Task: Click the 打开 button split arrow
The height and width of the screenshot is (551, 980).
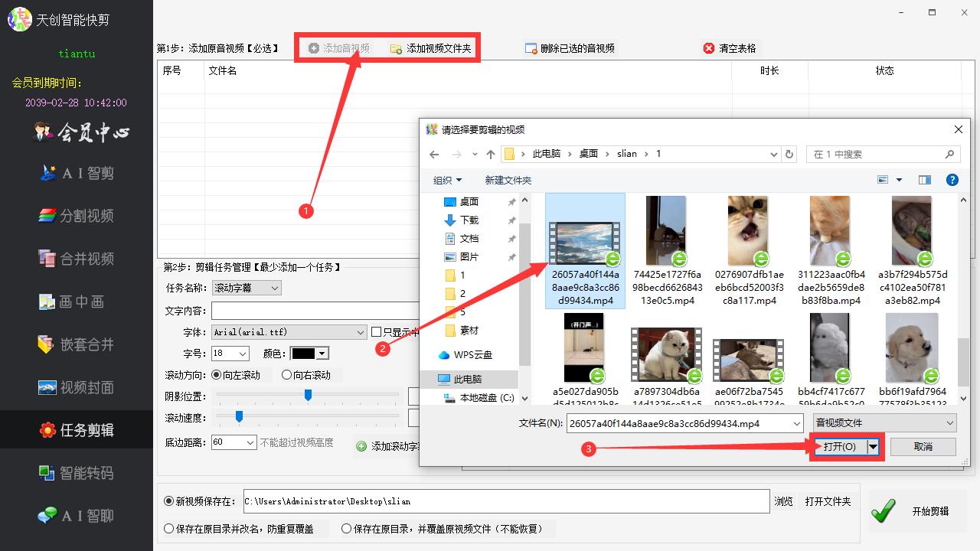Action: click(x=873, y=446)
